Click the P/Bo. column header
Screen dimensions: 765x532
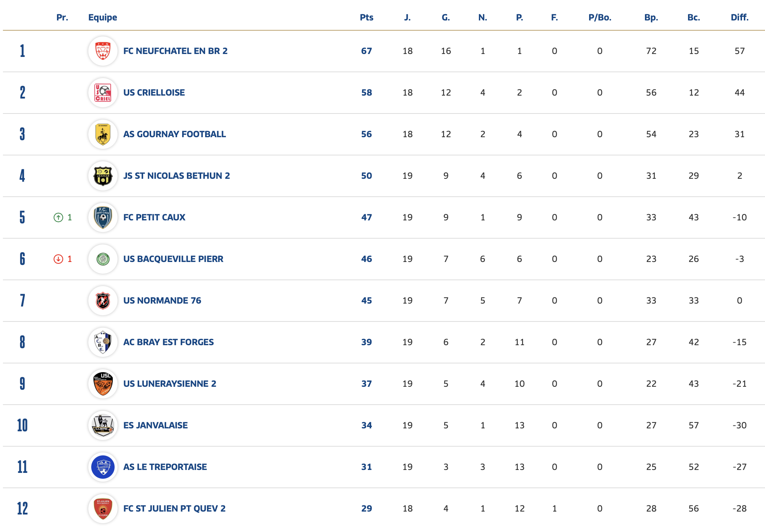point(600,18)
